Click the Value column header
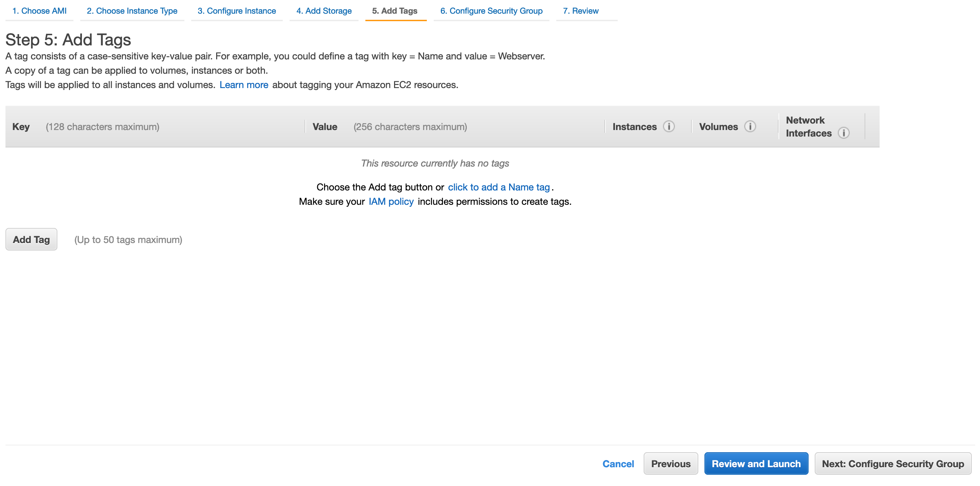 pyautogui.click(x=325, y=127)
